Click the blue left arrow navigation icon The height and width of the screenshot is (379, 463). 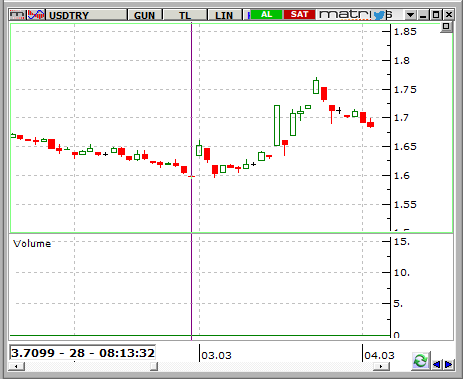(x=437, y=364)
